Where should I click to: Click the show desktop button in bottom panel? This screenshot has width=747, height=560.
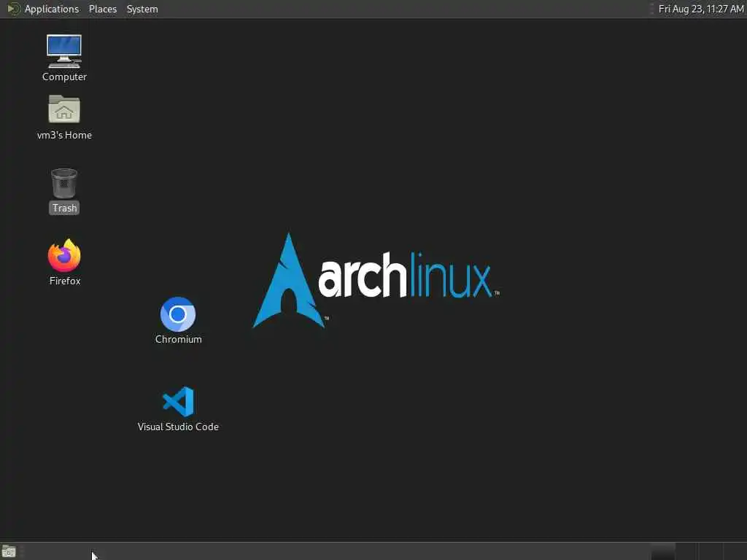(x=9, y=552)
